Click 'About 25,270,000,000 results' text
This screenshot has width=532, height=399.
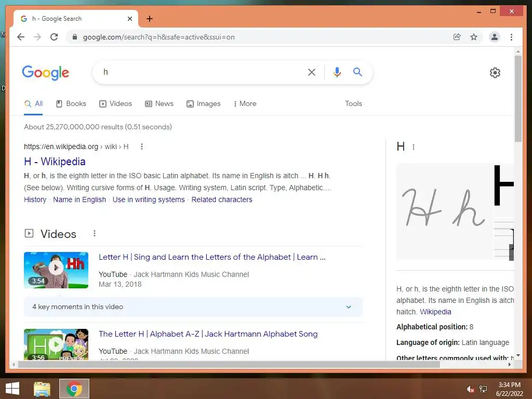click(x=98, y=127)
